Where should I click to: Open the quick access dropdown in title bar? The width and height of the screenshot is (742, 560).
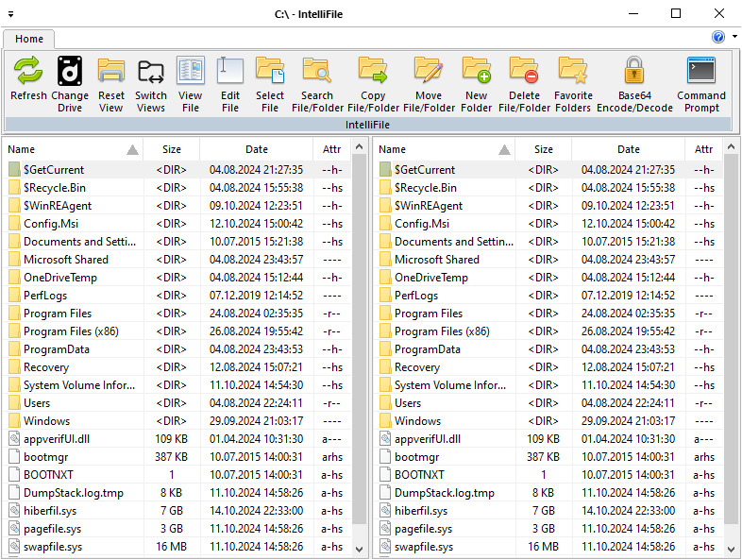[x=11, y=14]
